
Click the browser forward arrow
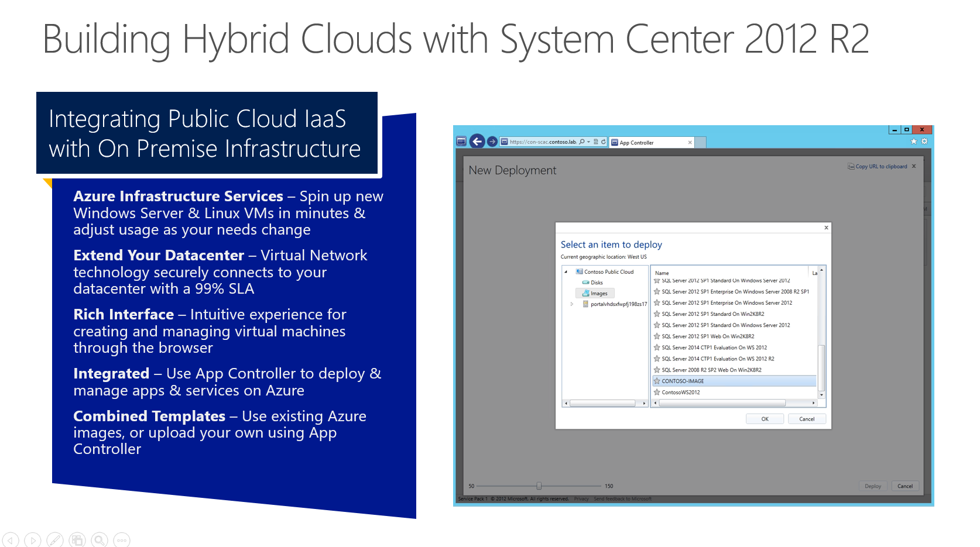492,142
